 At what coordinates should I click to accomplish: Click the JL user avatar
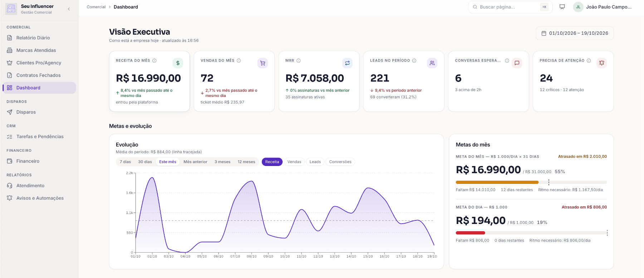click(x=578, y=7)
